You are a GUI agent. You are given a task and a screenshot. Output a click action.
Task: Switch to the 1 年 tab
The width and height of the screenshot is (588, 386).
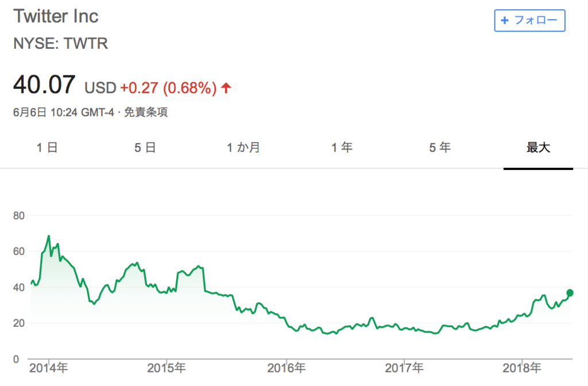coord(342,148)
